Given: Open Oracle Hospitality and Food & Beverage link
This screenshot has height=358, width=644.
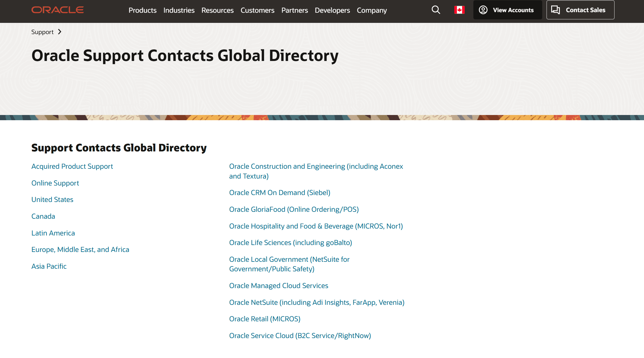Looking at the screenshot, I should (316, 226).
